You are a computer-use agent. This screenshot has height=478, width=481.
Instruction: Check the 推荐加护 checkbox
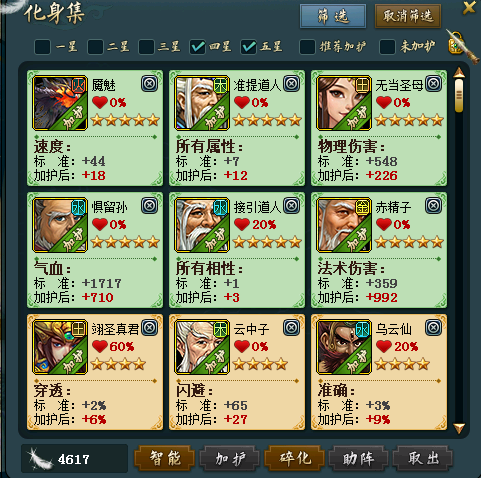pos(307,47)
